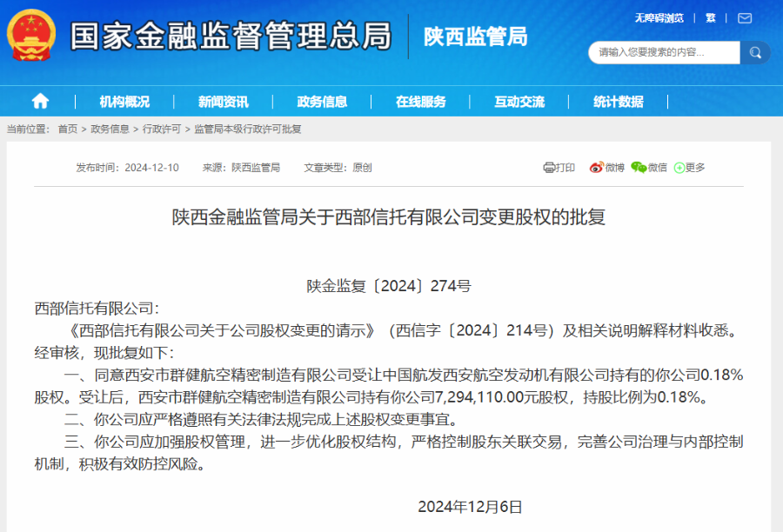Open the 政务信息 navigation menu
This screenshot has width=783, height=532.
click(x=322, y=102)
